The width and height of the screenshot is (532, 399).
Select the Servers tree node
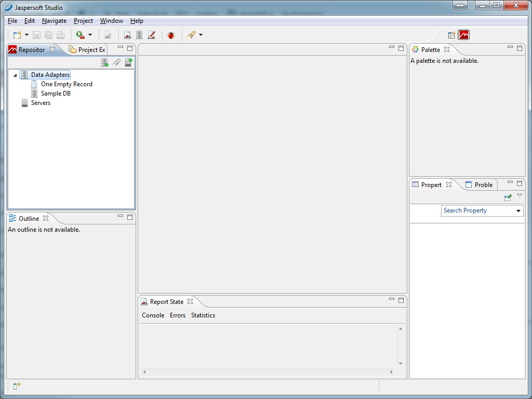[41, 103]
